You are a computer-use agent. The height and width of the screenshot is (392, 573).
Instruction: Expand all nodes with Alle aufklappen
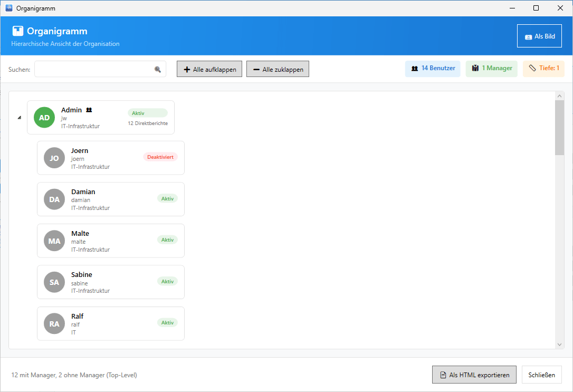(x=209, y=69)
